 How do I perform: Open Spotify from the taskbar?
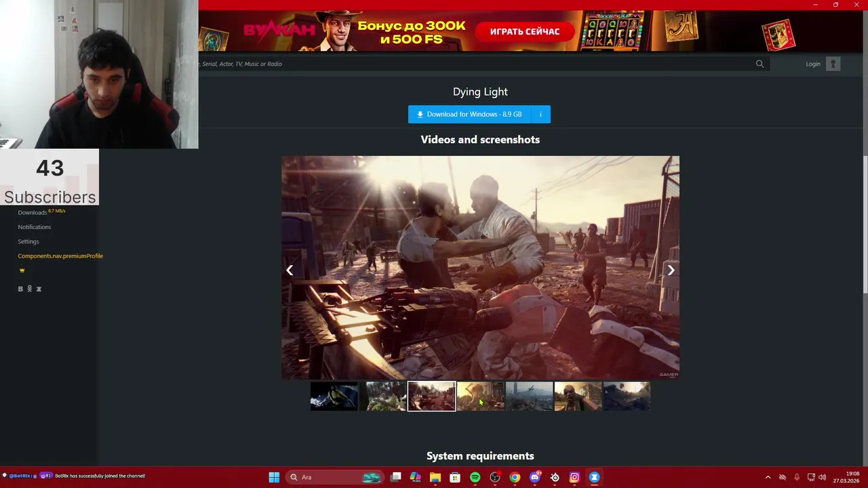475,477
